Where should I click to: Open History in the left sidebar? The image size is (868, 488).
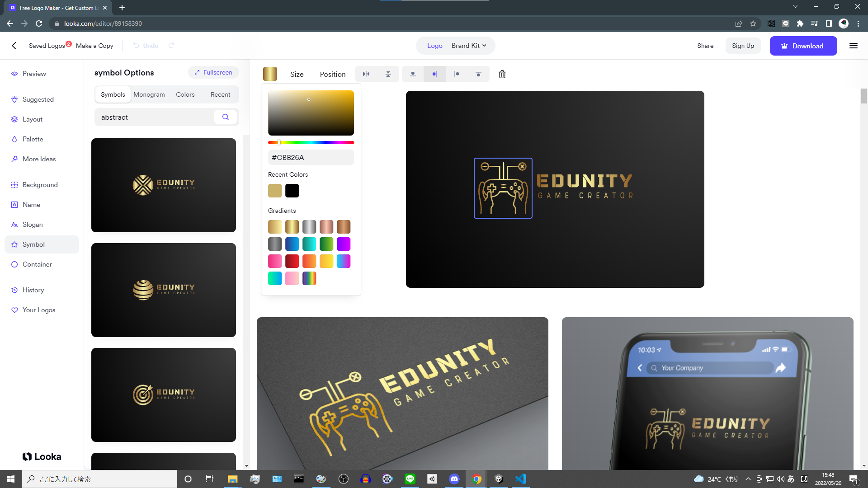pos(33,290)
